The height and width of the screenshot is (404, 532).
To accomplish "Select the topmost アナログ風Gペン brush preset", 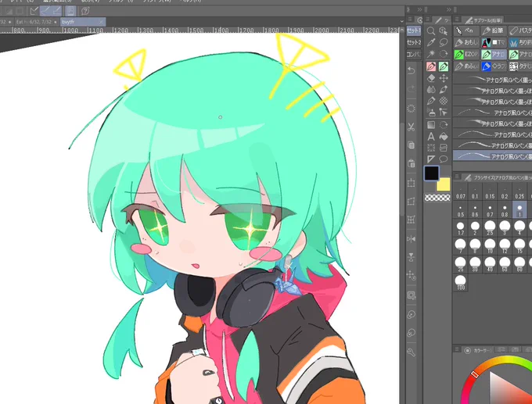I will [492, 80].
